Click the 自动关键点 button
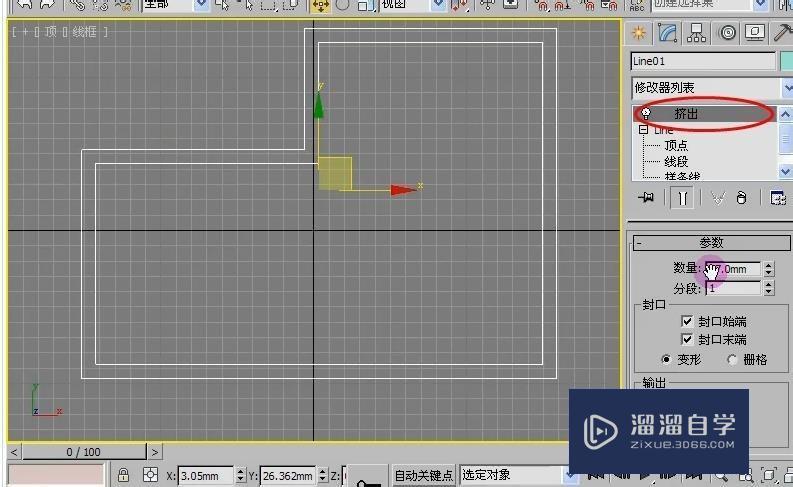This screenshot has width=793, height=487. (x=423, y=476)
